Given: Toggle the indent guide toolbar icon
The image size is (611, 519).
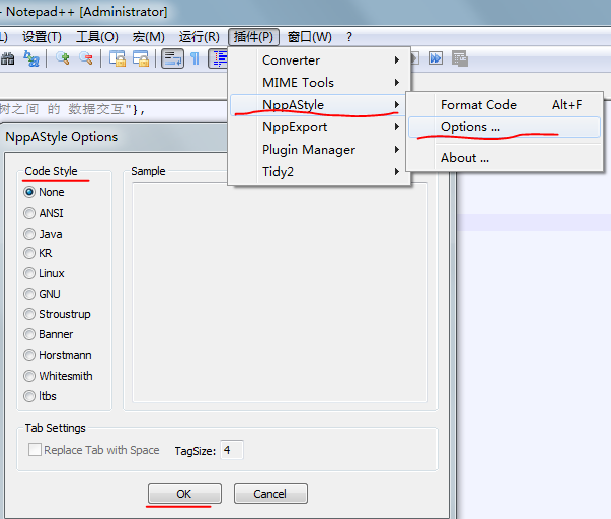Looking at the screenshot, I should tap(218, 59).
